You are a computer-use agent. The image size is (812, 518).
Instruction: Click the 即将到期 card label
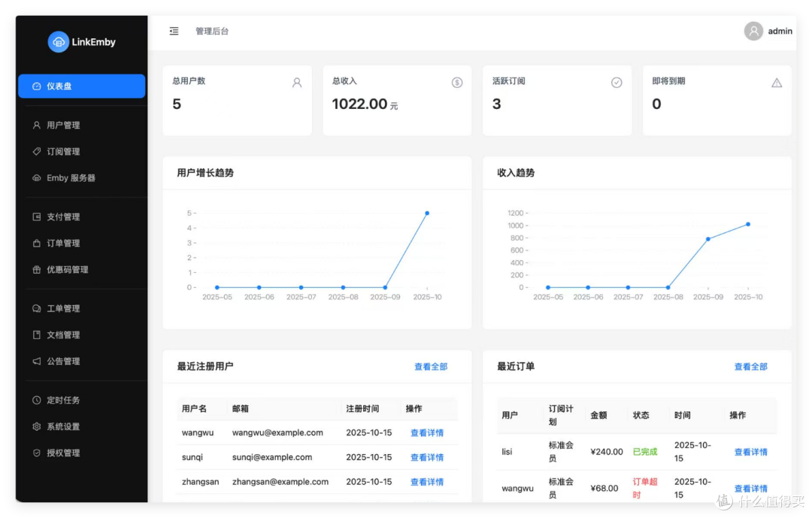pyautogui.click(x=668, y=80)
